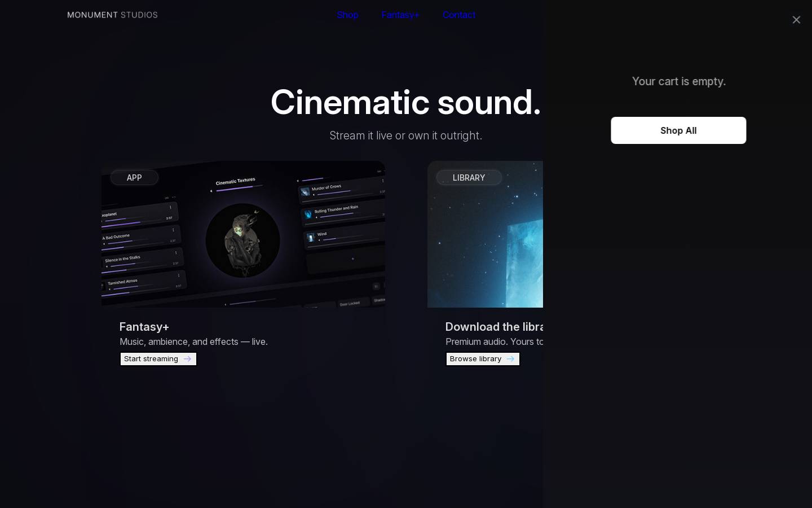
Task: Click the Fantasy+ card heading
Action: click(x=144, y=327)
